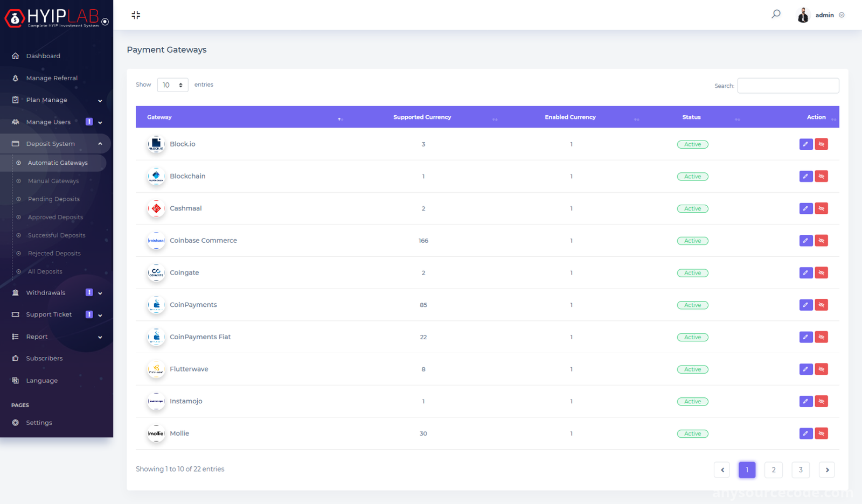Sort table by Supported Currency column

coord(422,117)
